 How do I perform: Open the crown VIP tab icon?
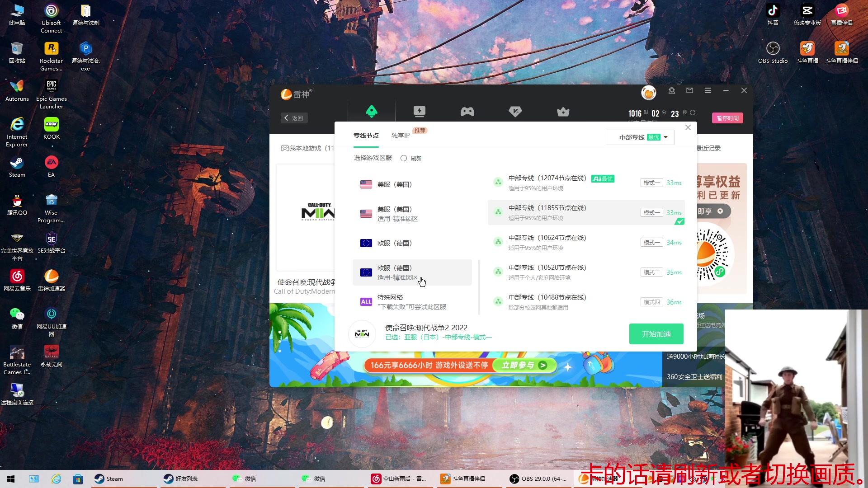(x=563, y=112)
